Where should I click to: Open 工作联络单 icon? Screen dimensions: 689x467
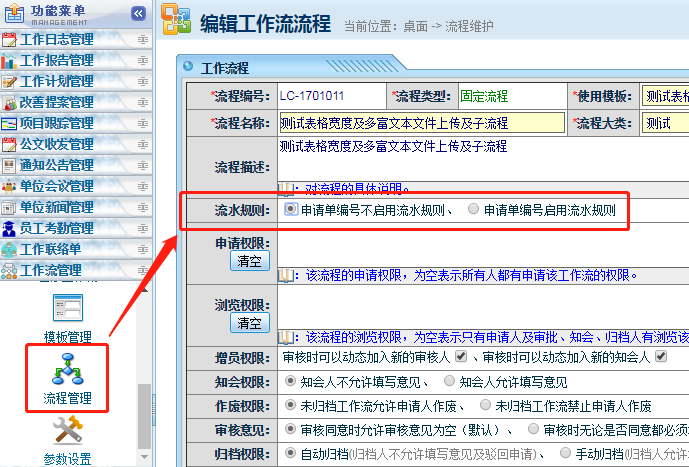tap(9, 250)
